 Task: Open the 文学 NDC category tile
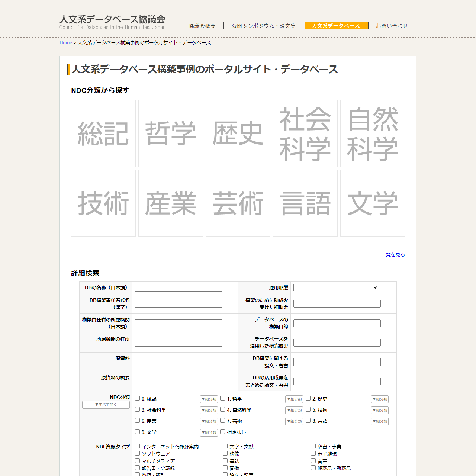(373, 203)
